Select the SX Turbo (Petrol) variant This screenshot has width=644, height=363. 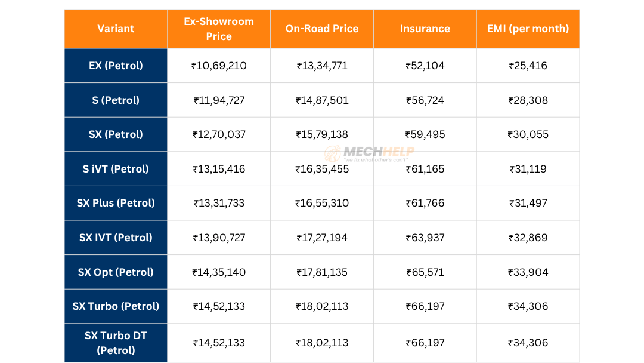[x=115, y=306]
